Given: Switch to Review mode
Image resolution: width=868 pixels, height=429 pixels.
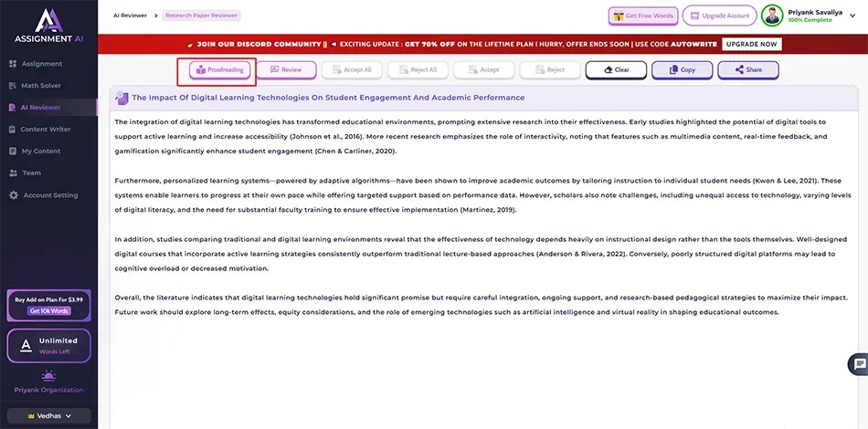Looking at the screenshot, I should pyautogui.click(x=286, y=70).
